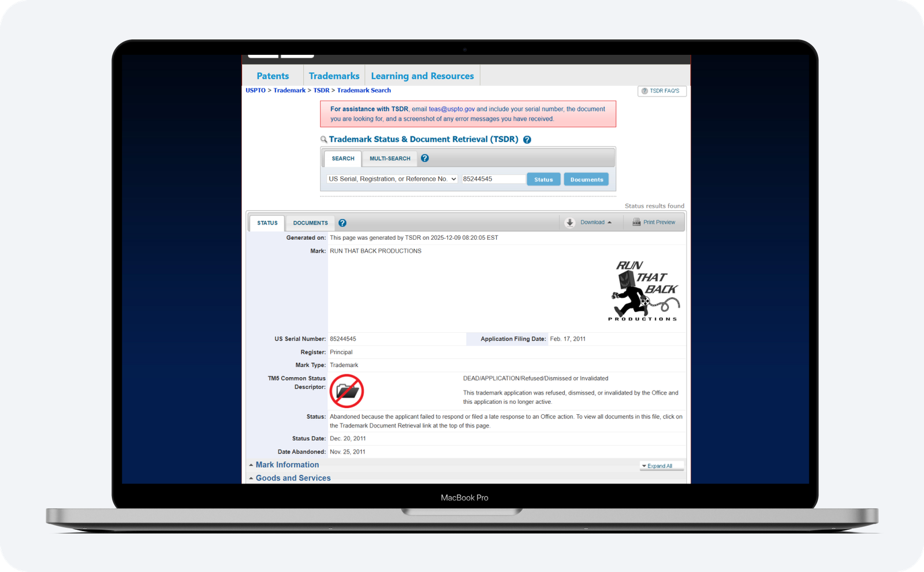Click the serial number input field

click(493, 179)
